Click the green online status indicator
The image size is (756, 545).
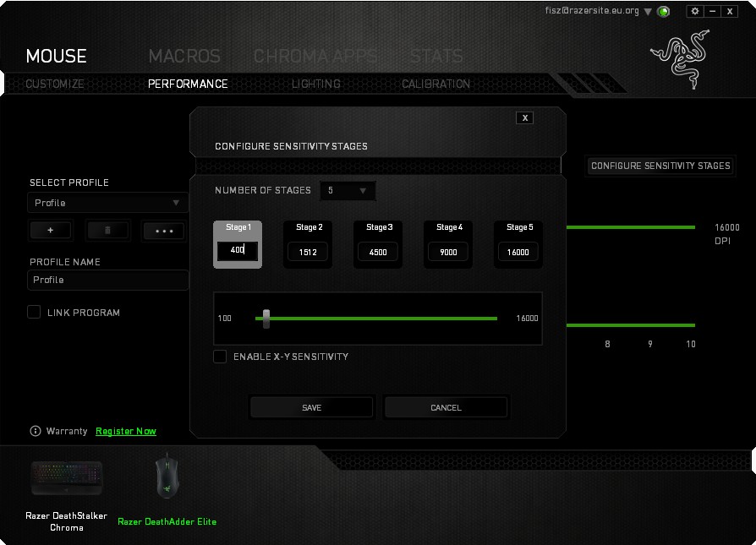(x=664, y=12)
